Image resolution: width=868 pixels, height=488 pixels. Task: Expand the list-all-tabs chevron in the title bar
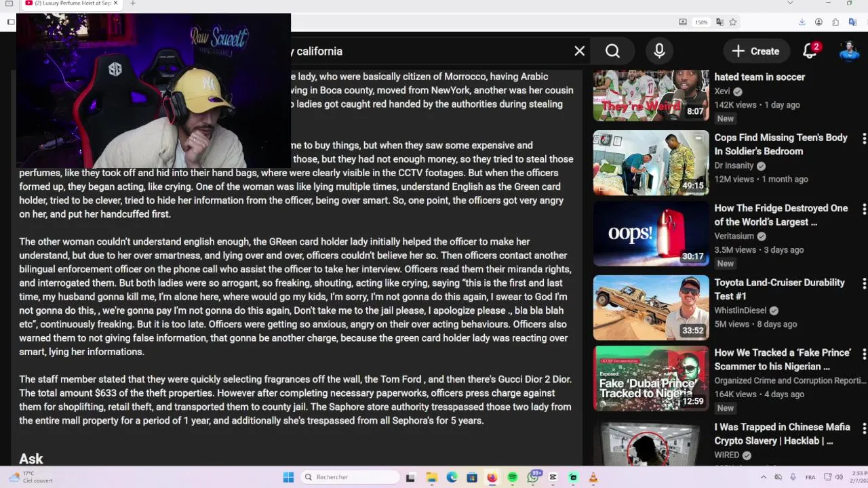tap(790, 3)
